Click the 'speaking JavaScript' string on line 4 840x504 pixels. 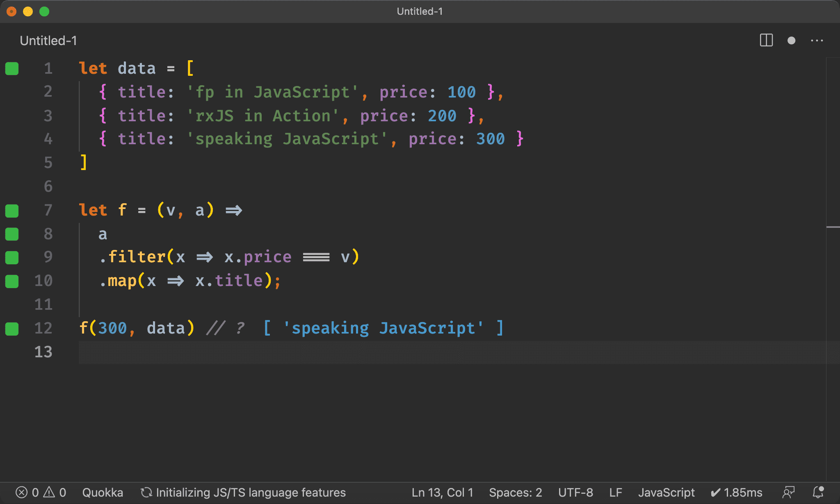coord(287,139)
